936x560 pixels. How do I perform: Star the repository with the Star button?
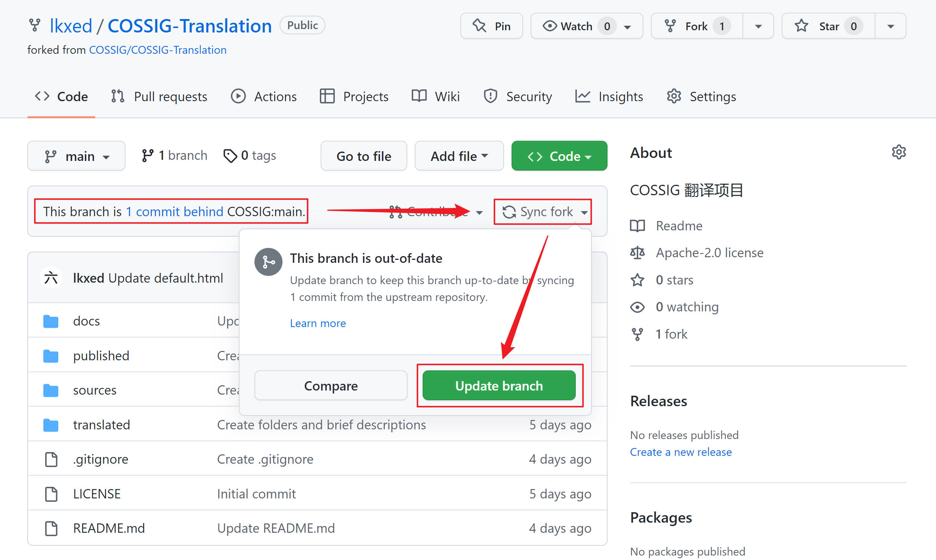[828, 26]
